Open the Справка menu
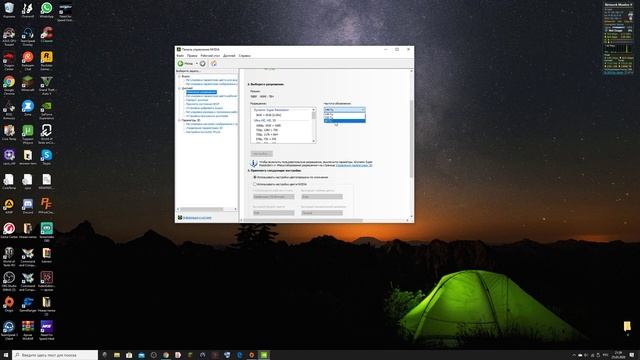 click(244, 56)
